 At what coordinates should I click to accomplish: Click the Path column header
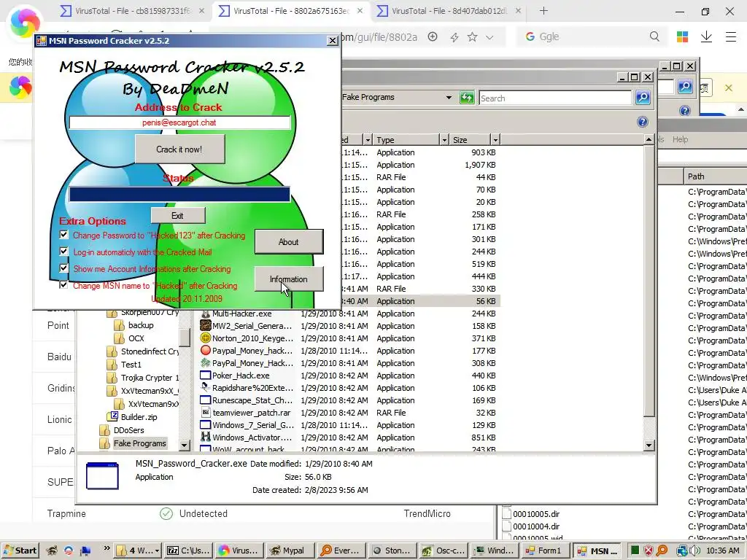pyautogui.click(x=715, y=176)
